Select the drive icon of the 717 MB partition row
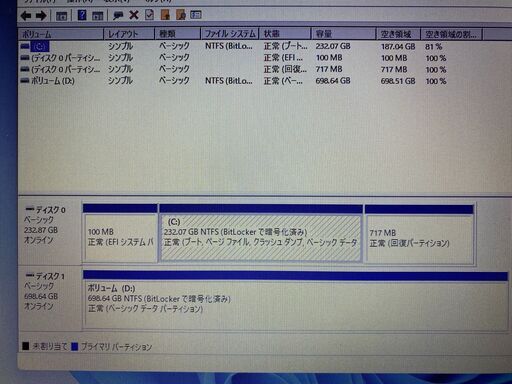 tap(25, 69)
